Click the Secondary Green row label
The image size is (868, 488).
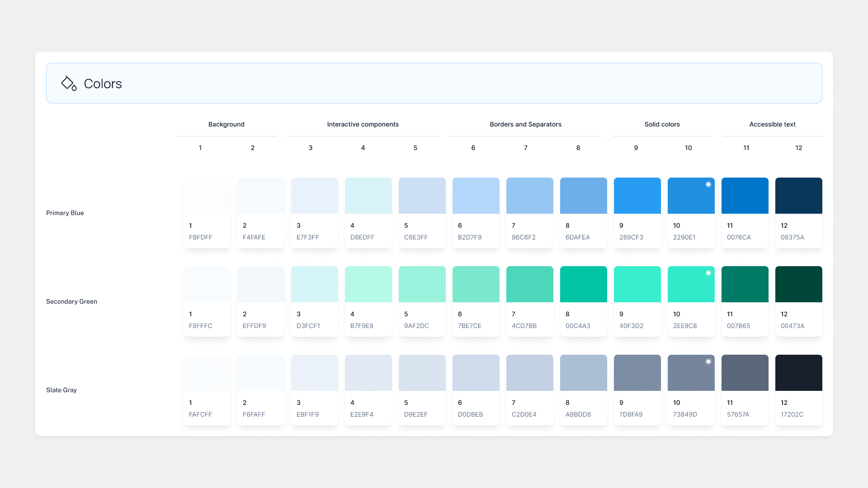point(71,301)
